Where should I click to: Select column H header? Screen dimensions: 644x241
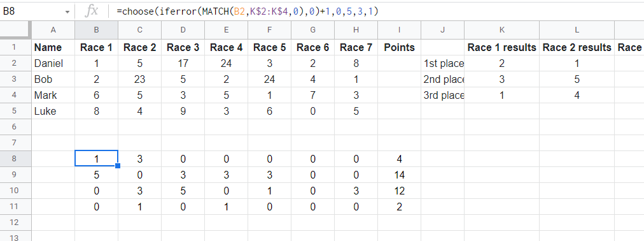point(356,29)
